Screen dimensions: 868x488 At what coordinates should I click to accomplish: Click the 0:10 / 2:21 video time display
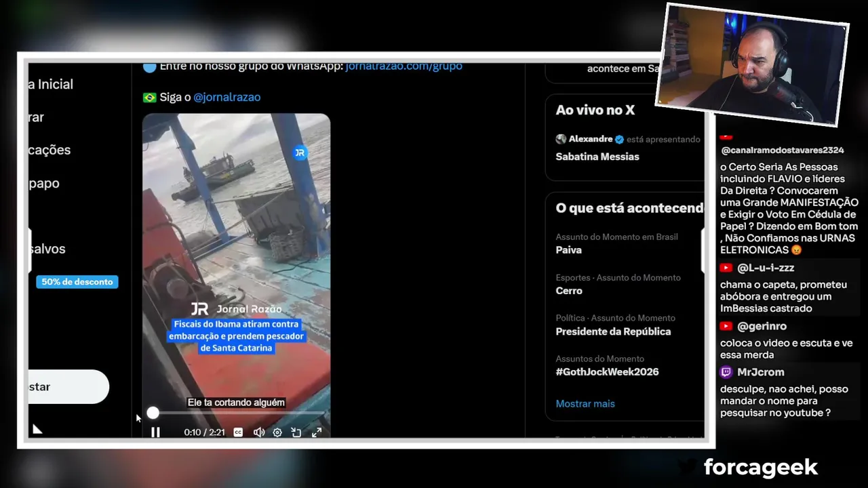pyautogui.click(x=204, y=432)
